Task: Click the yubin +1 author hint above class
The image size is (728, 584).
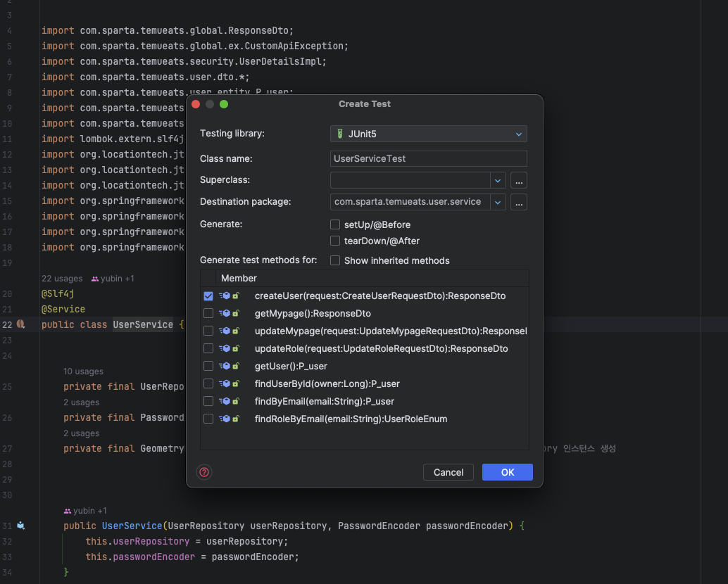Action: (x=113, y=279)
